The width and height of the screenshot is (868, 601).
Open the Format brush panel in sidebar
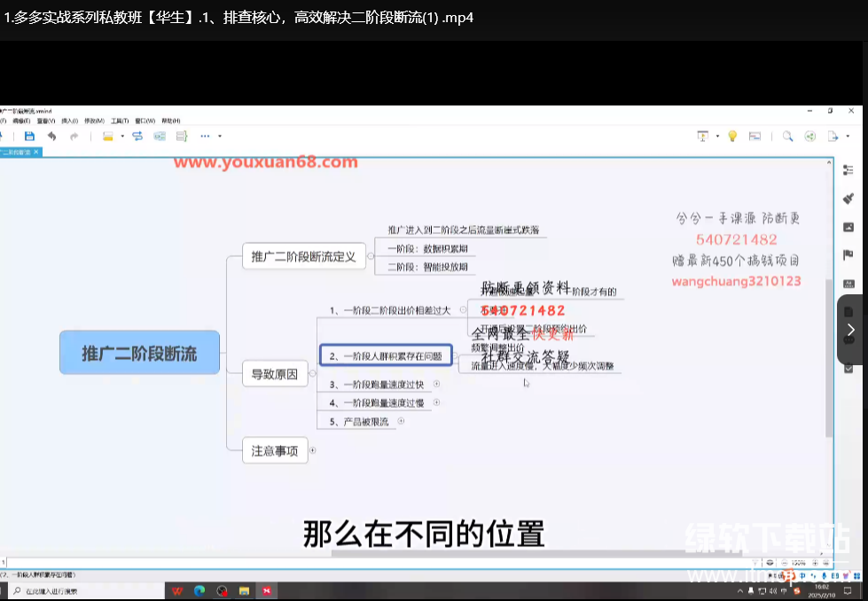[848, 199]
